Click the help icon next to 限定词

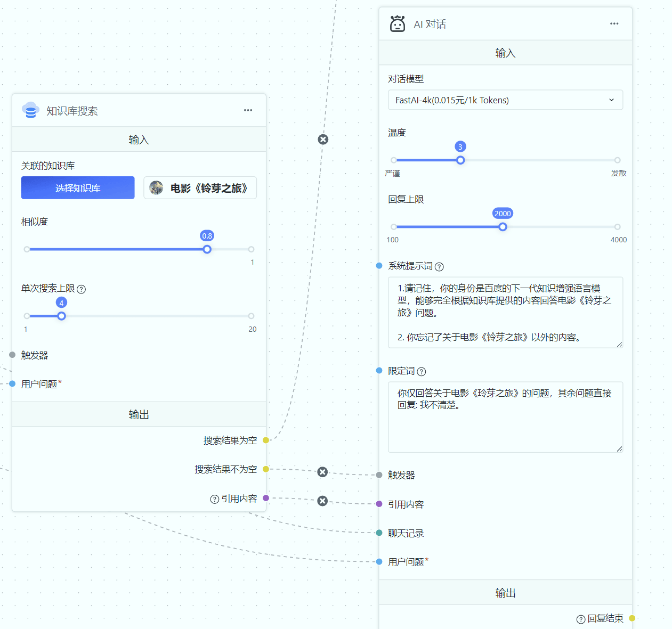click(x=422, y=372)
